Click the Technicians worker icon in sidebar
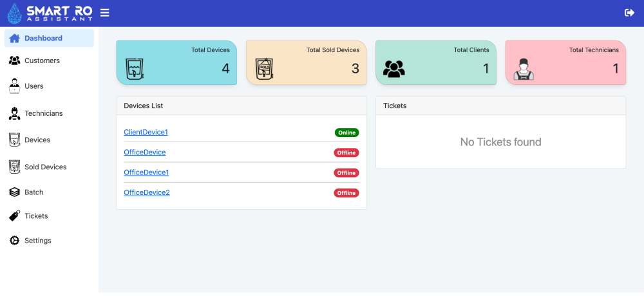 pyautogui.click(x=14, y=113)
